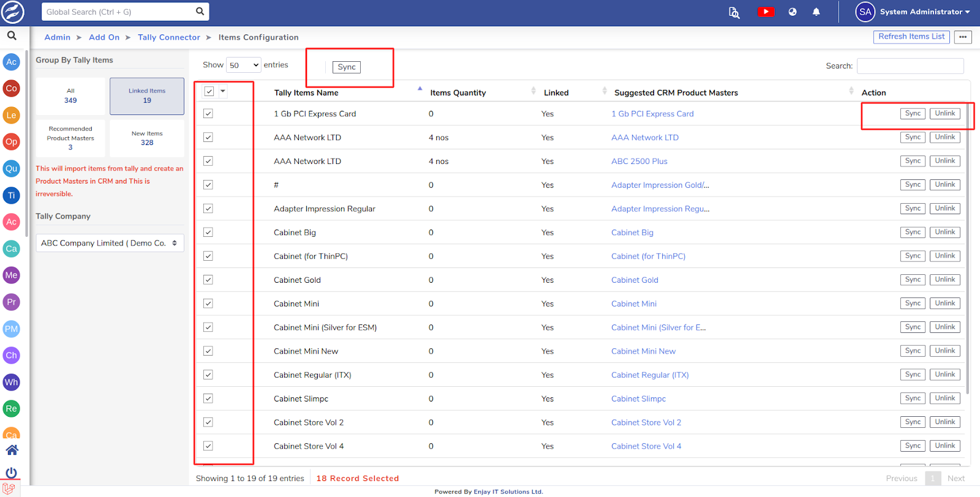Click the sidebar search magnifier icon

12,36
